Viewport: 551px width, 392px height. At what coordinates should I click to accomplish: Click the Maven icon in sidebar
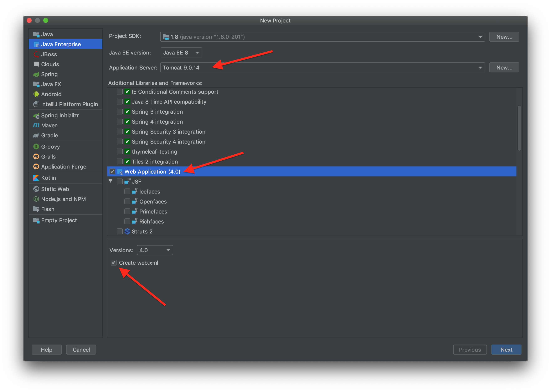[x=36, y=125]
